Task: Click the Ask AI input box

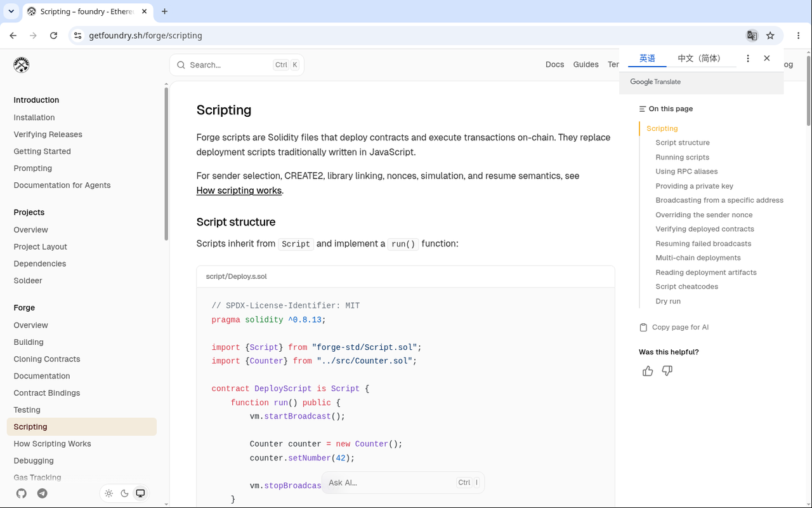Action: click(403, 483)
